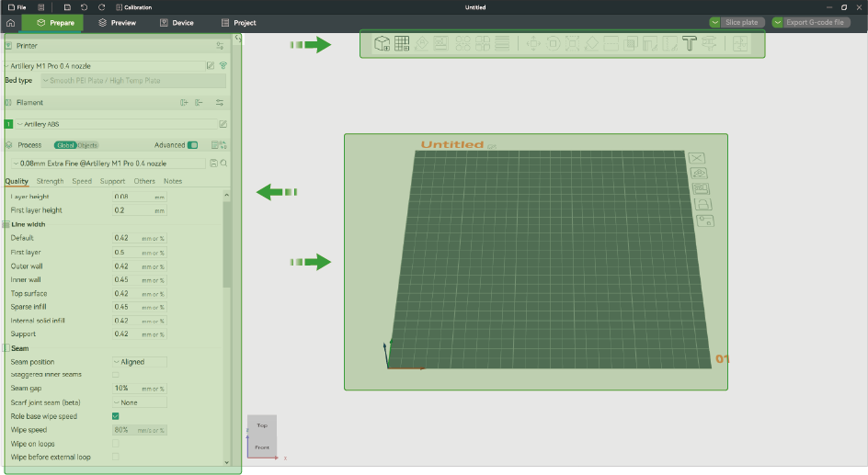The image size is (868, 475).
Task: Enable Wipe before external loop checkbox
Action: coord(116,457)
